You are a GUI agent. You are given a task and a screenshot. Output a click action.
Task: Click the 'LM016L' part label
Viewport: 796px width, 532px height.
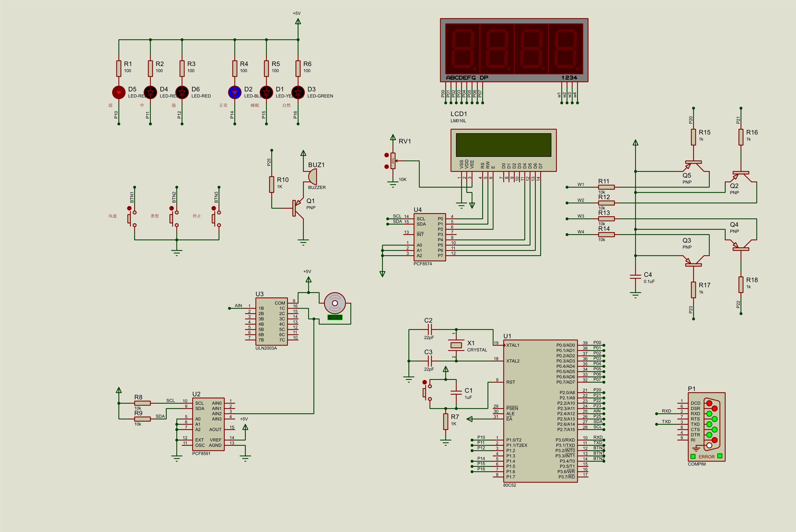click(x=458, y=121)
